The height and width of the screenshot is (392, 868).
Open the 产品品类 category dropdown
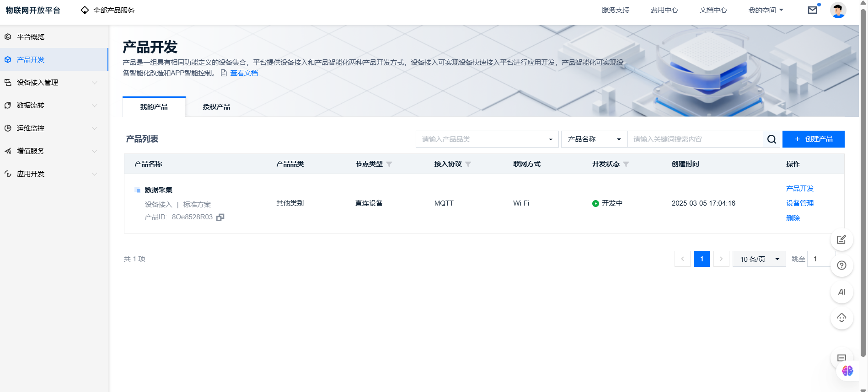tap(487, 139)
